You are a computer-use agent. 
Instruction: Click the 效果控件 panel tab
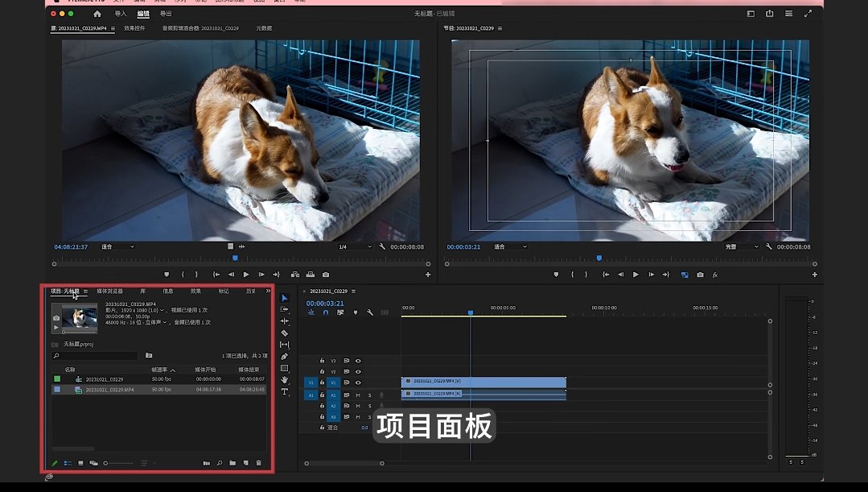pos(134,28)
